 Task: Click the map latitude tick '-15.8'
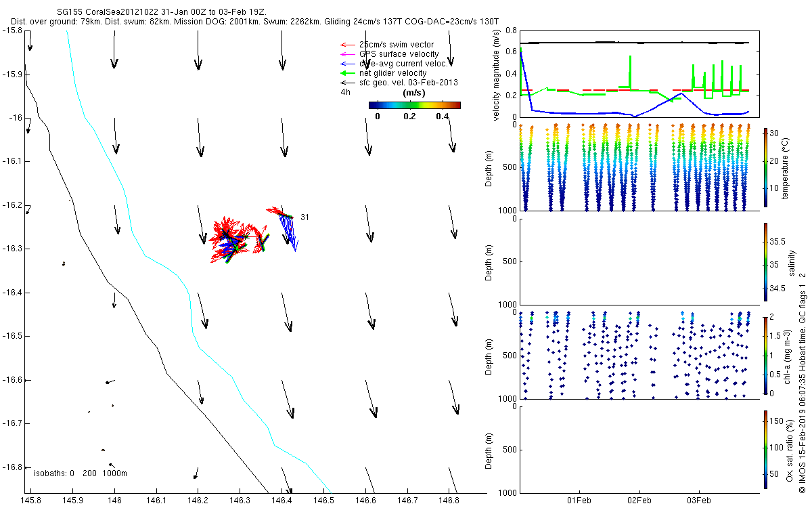(12, 31)
